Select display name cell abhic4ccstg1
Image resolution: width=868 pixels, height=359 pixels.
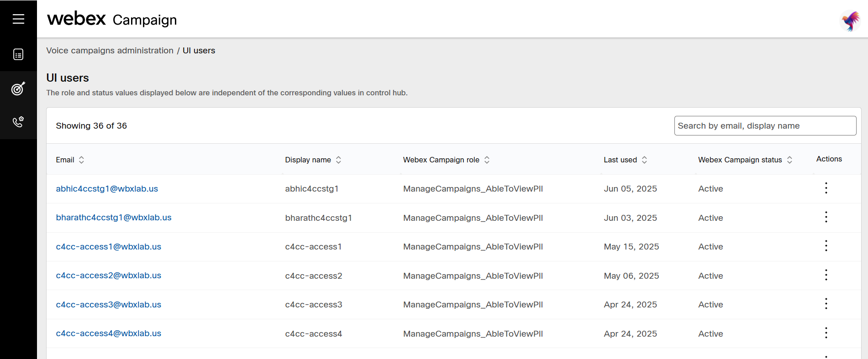click(312, 189)
